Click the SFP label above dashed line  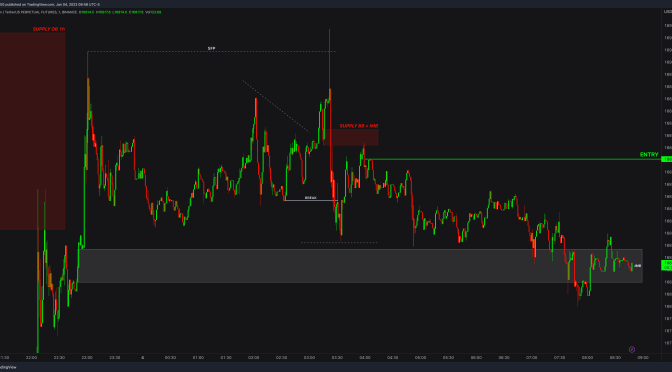(x=211, y=48)
